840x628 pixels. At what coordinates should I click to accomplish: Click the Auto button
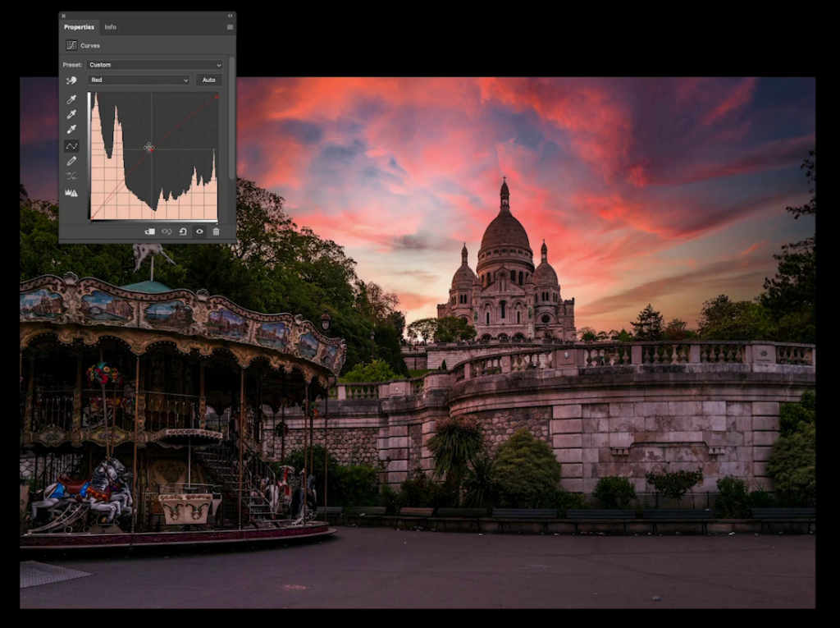coord(208,80)
